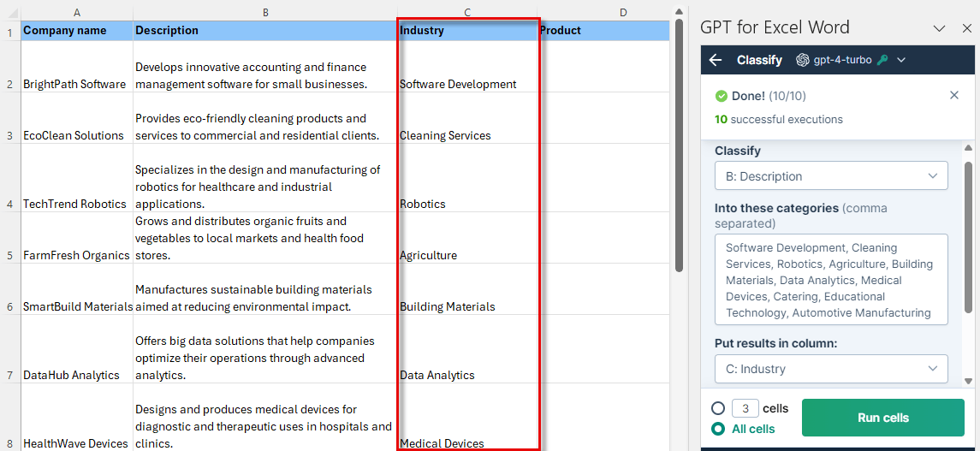Click the big data solutions description cell
Screen dimensions: 980x451
265,349
